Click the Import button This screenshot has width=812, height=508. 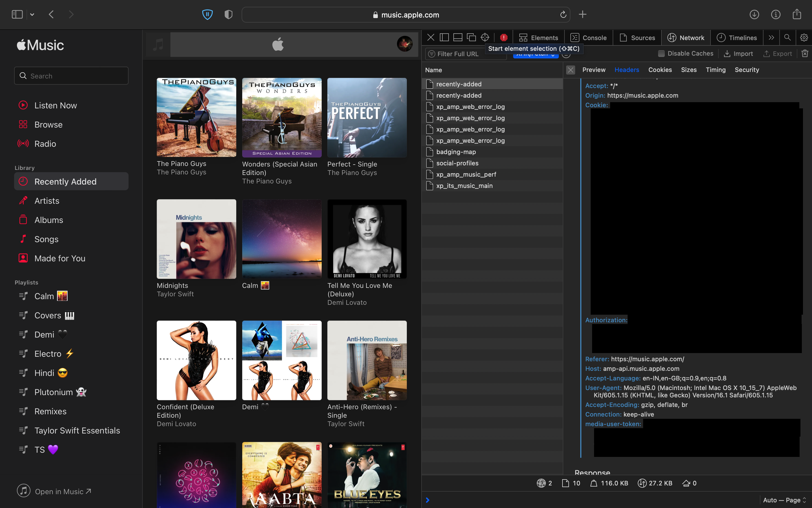point(738,54)
